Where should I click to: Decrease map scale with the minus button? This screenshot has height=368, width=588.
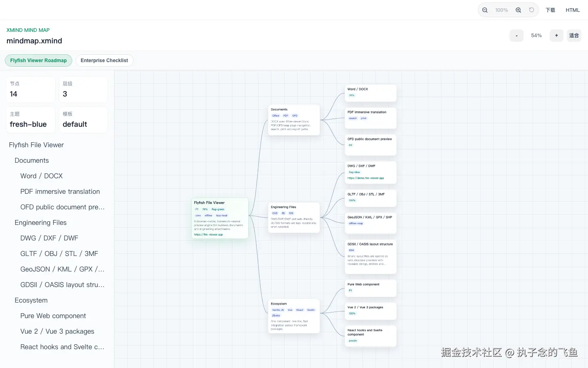517,36
